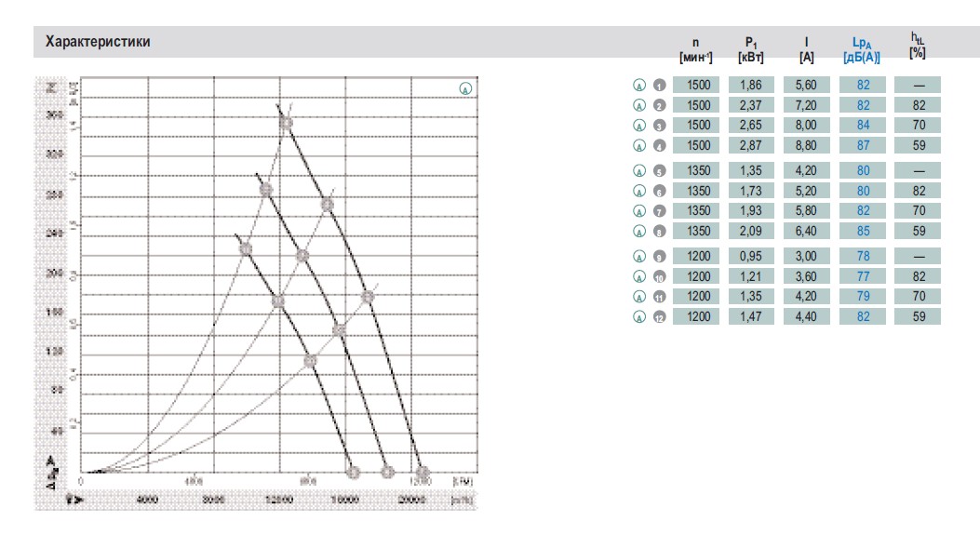Click the number 12 operating point badge
This screenshot has width=980, height=548.
659,317
